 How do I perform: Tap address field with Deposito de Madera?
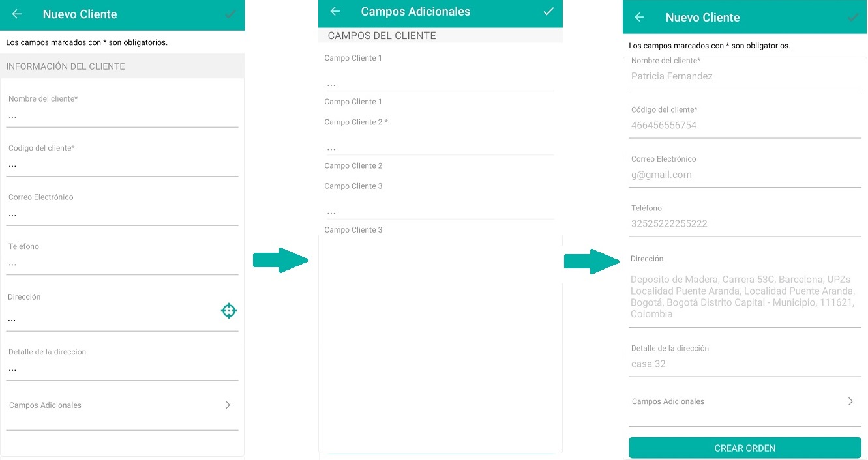pyautogui.click(x=745, y=296)
